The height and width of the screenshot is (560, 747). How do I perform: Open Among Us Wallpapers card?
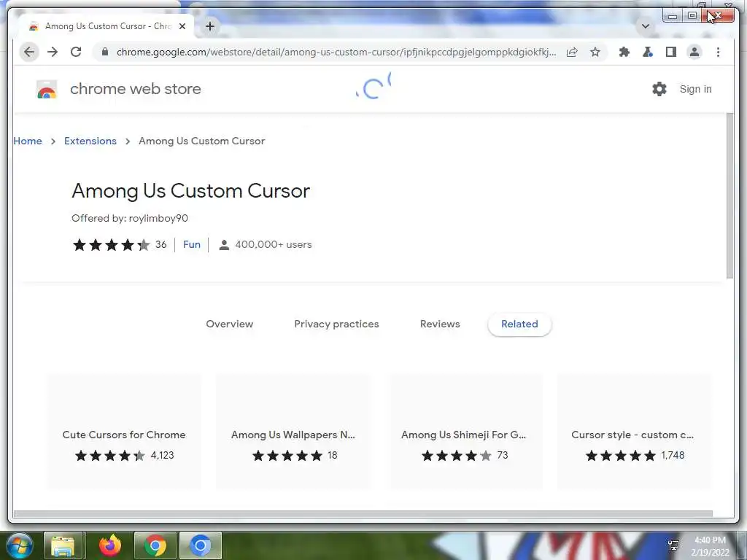[293, 432]
